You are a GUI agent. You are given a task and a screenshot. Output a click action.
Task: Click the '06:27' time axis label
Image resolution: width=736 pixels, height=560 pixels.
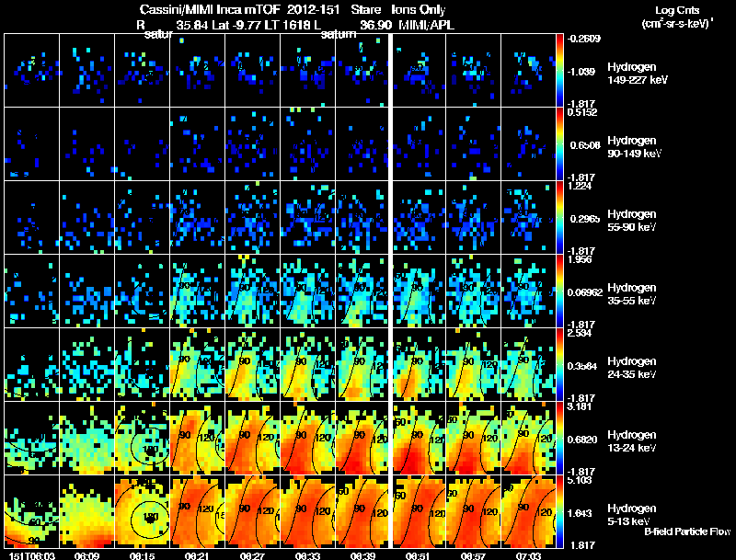coord(252,555)
